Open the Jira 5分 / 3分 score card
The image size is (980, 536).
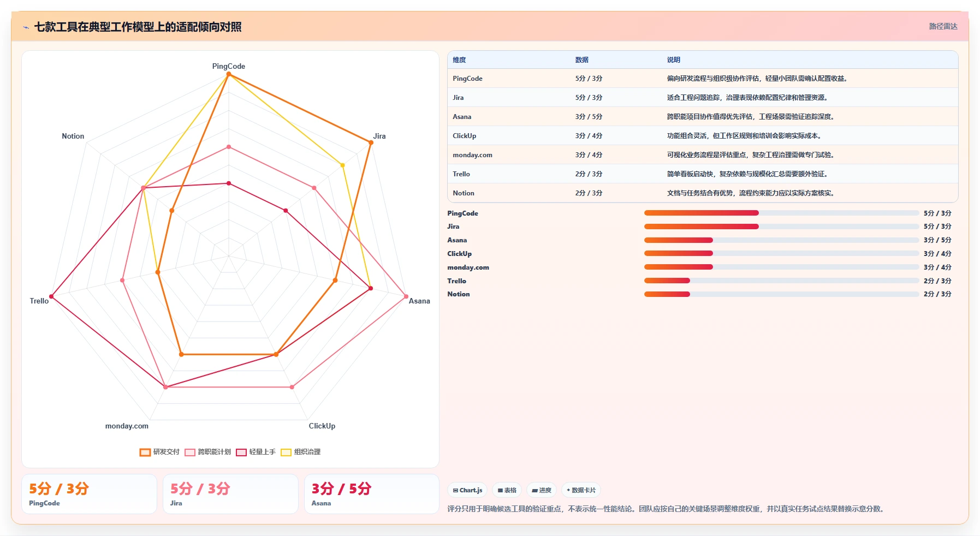click(x=230, y=494)
